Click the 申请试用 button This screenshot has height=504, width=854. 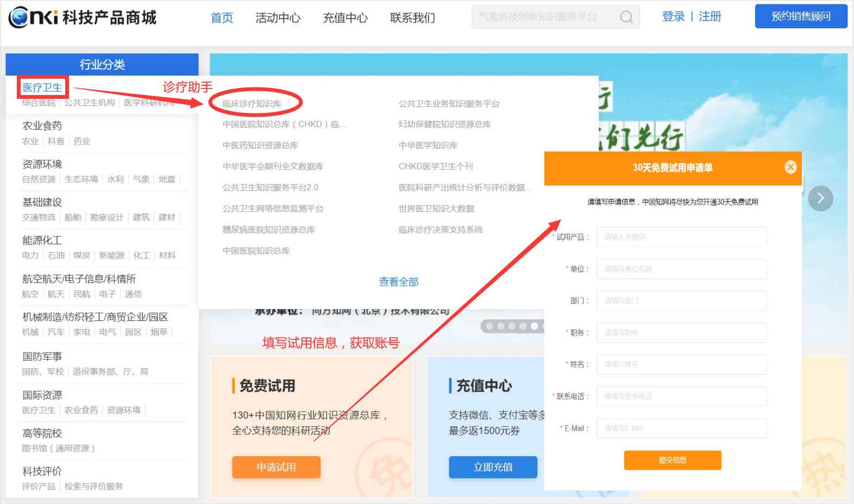pyautogui.click(x=276, y=467)
